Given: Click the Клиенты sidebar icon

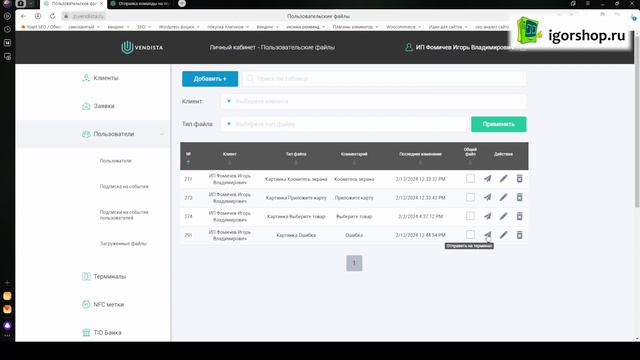Looking at the screenshot, I should [x=86, y=78].
